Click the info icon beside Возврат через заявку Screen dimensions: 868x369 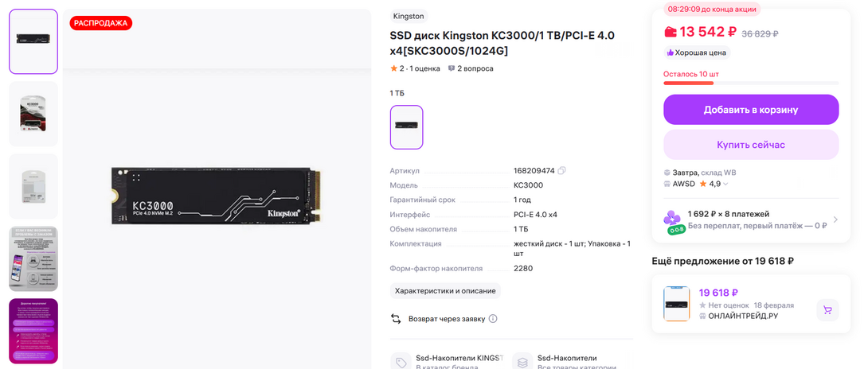pyautogui.click(x=493, y=319)
